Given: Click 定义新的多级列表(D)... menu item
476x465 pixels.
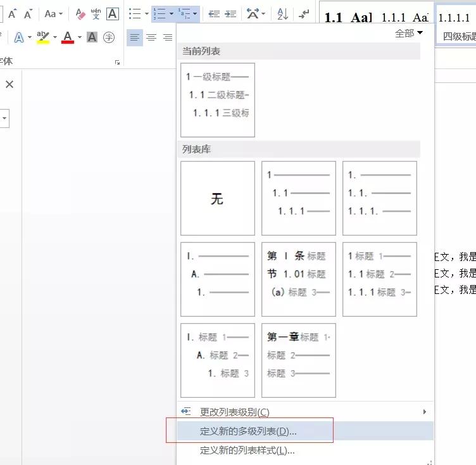Looking at the screenshot, I should (x=305, y=431).
